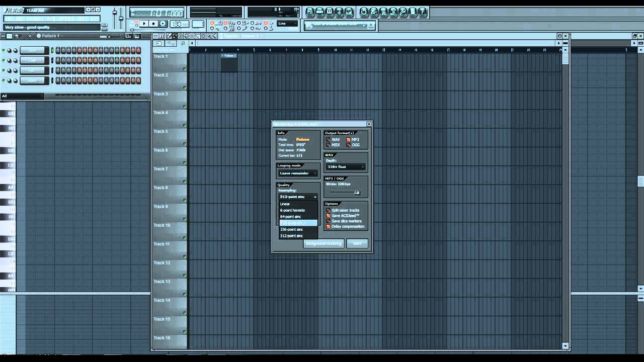Image resolution: width=644 pixels, height=362 pixels.
Task: Open the Looping mode Leave remainder dropdown
Action: 298,173
